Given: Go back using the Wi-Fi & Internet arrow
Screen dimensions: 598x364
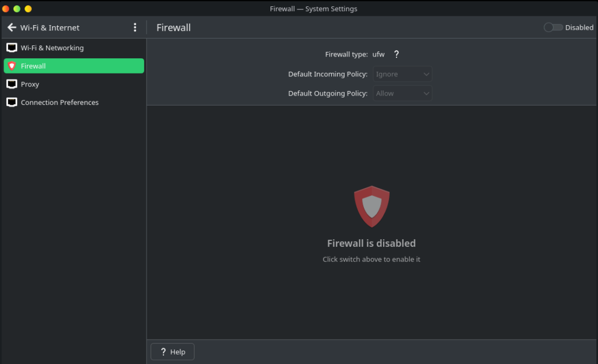Looking at the screenshot, I should 12,27.
